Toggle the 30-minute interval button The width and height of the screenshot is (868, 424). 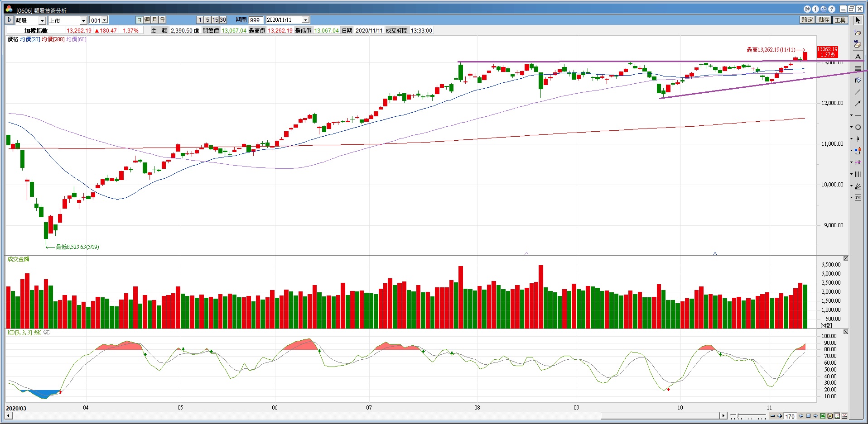click(x=223, y=20)
